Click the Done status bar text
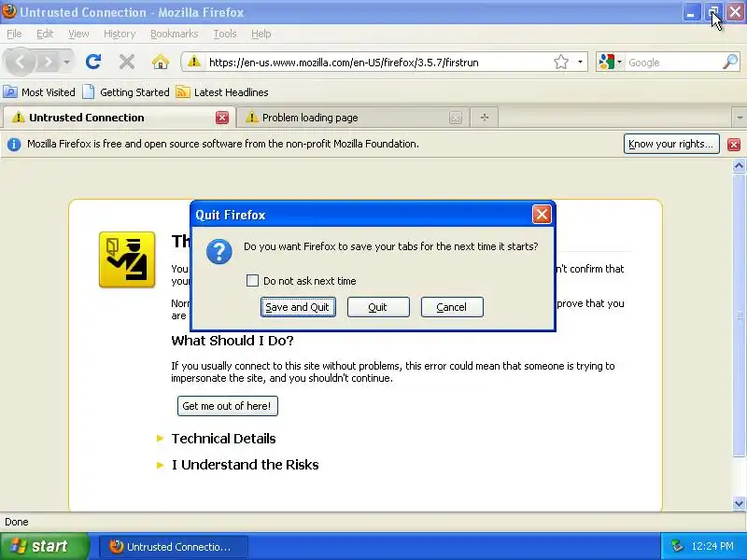Image resolution: width=747 pixels, height=560 pixels. click(17, 522)
